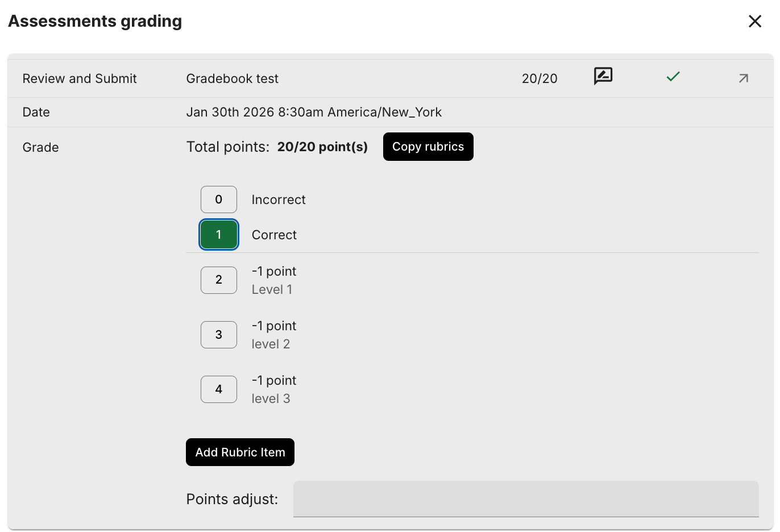Focus the Points adjust input field

[525, 499]
